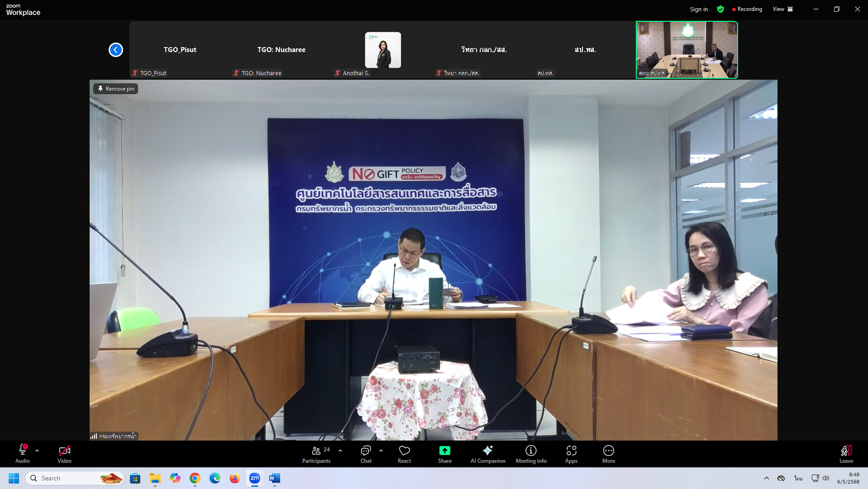This screenshot has height=489, width=868.
Task: Click cloud sync tray icon
Action: 781,478
